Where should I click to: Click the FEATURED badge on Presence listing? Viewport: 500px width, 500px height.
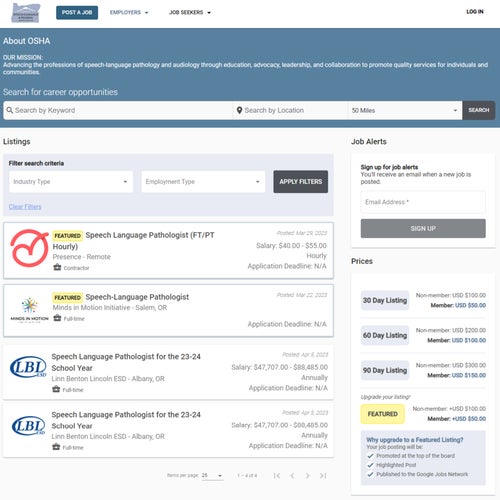pos(68,236)
